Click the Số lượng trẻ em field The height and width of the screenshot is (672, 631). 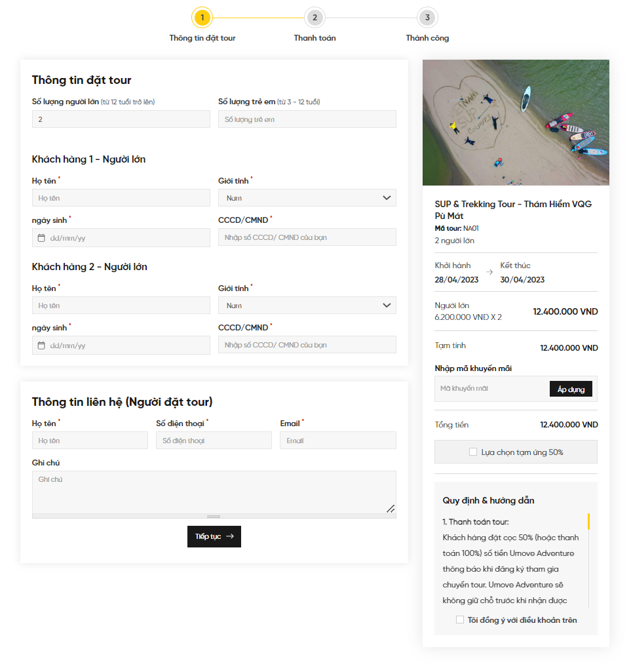click(x=307, y=119)
